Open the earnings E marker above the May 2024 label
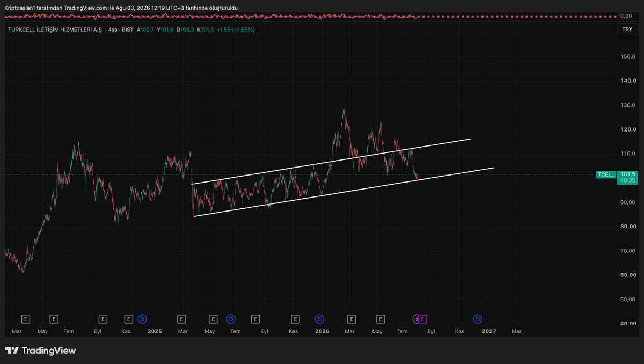The width and height of the screenshot is (644, 364). 54,319
